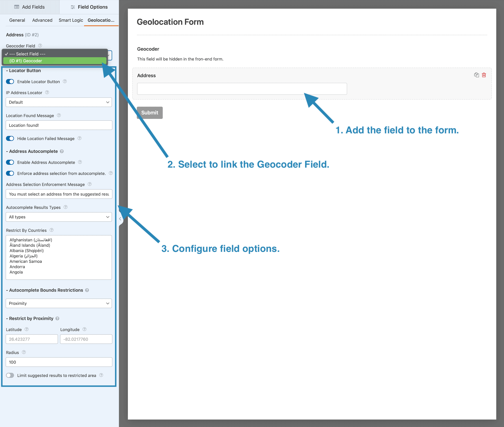Image resolution: width=504 pixels, height=427 pixels.
Task: Show help for Autocomplete Results Types
Action: tap(66, 207)
